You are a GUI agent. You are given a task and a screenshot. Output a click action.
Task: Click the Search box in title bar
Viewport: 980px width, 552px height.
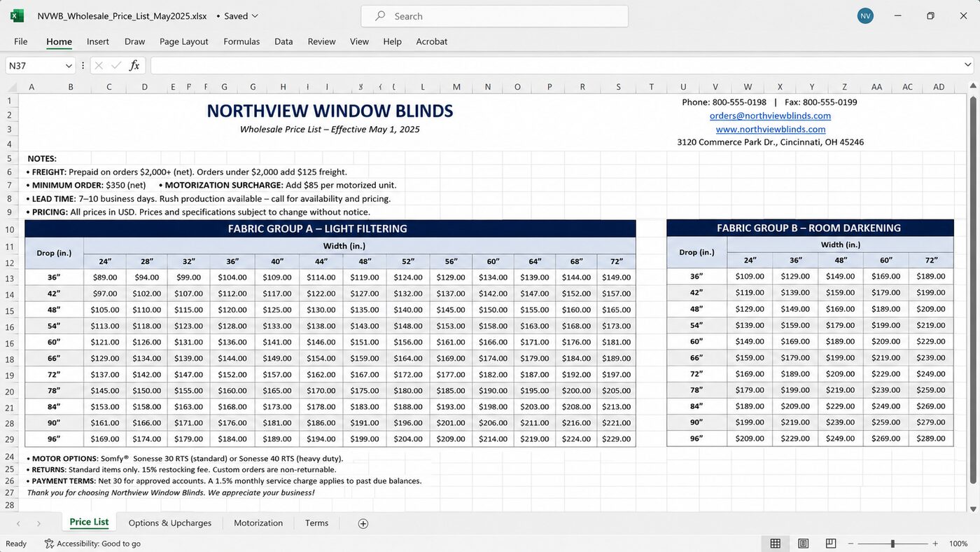[494, 16]
